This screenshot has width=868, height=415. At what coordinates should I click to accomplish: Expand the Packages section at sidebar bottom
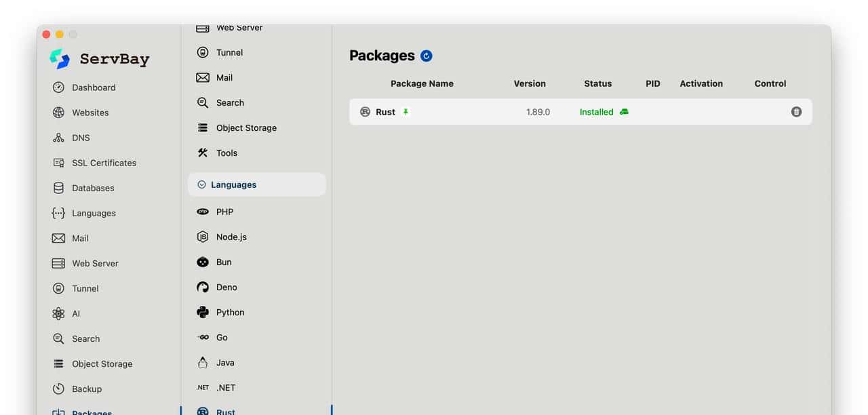click(91, 412)
